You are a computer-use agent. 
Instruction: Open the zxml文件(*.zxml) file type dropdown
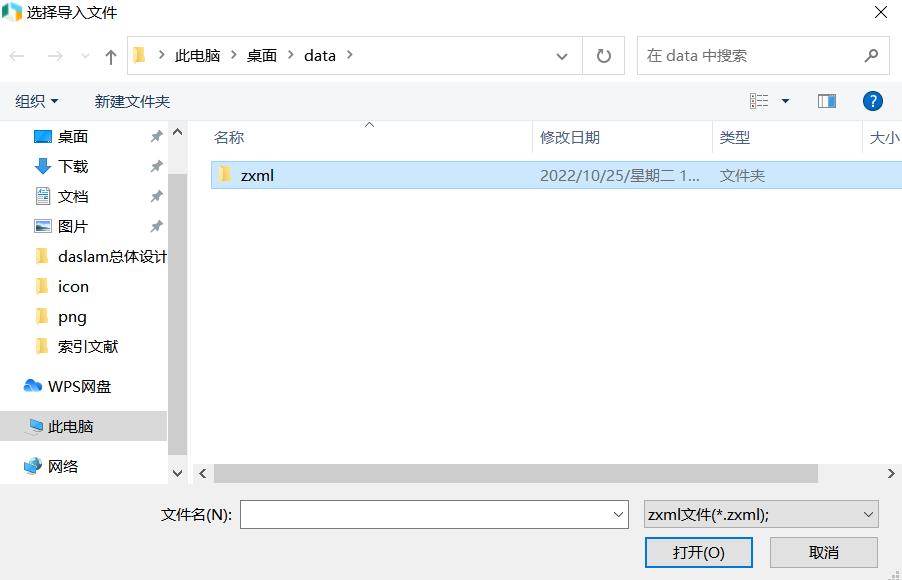761,514
